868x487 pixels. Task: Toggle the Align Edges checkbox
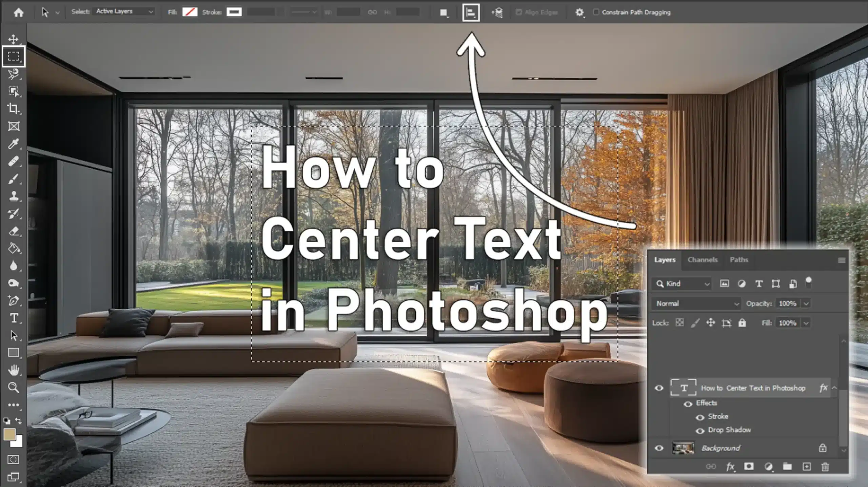[x=518, y=12]
